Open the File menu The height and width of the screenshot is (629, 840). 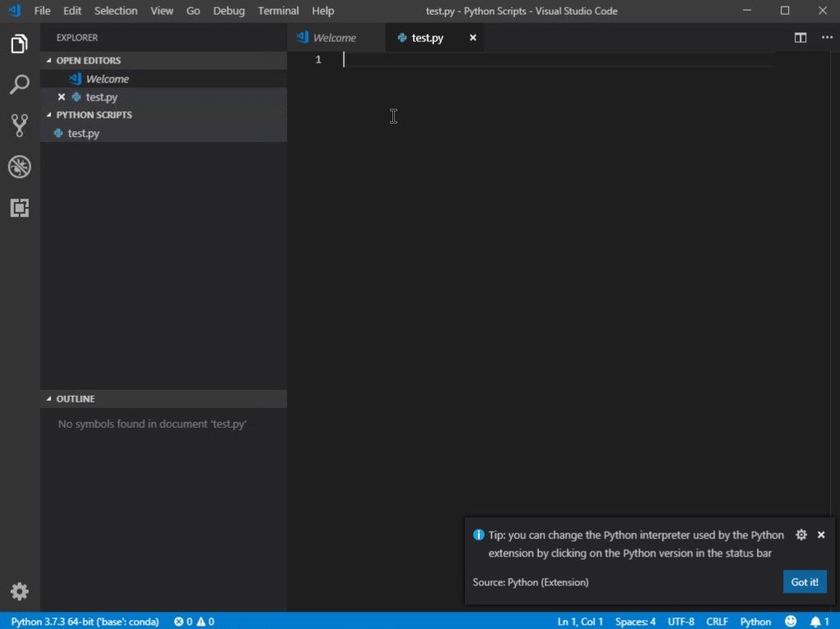coord(42,11)
